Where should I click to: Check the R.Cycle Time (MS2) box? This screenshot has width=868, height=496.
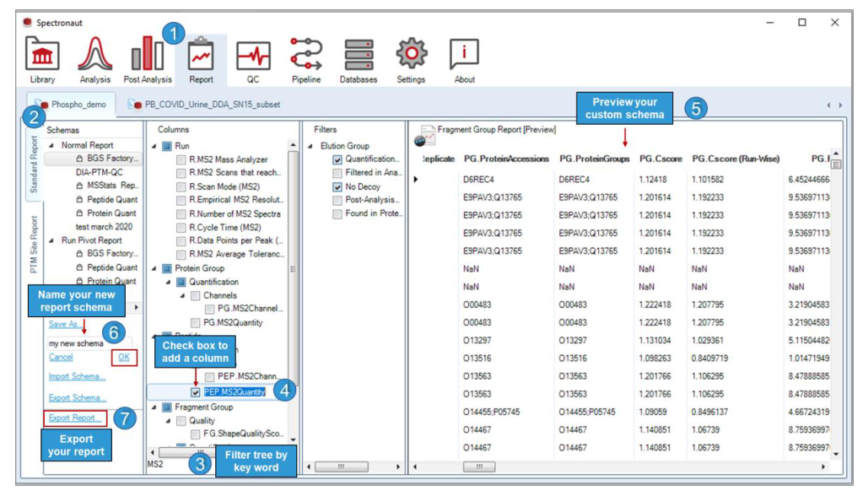(x=181, y=228)
